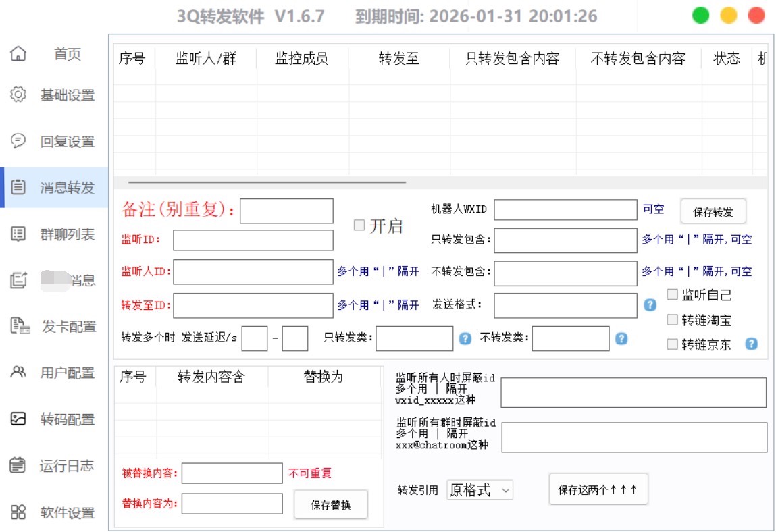Click the 转发内容含 column header
The width and height of the screenshot is (776, 532).
pyautogui.click(x=212, y=377)
